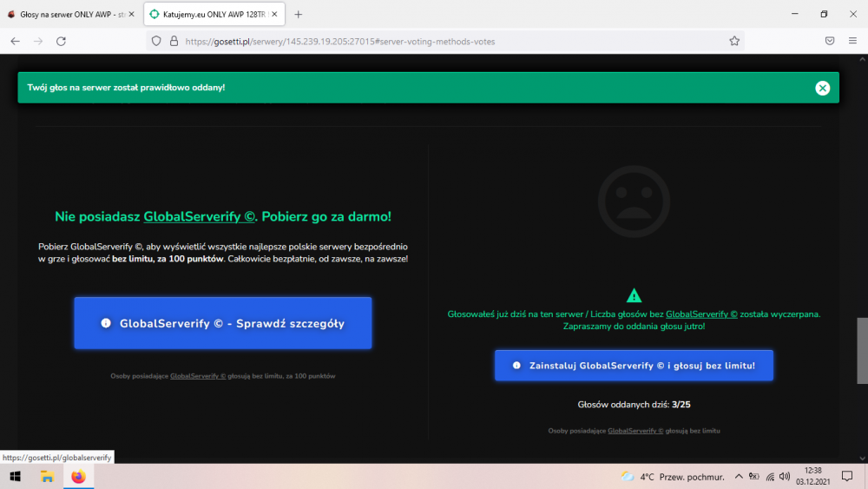This screenshot has height=489, width=868.
Task: Bookmark this page with the star icon
Action: (734, 41)
